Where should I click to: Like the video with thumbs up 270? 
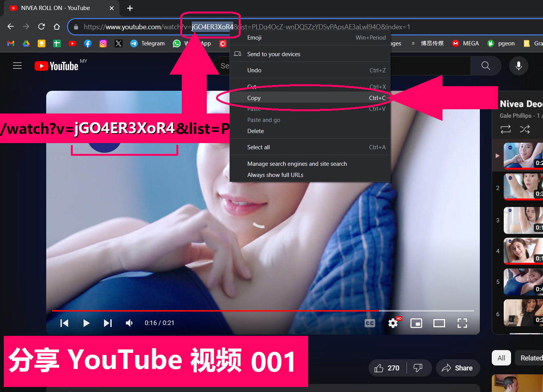387,368
